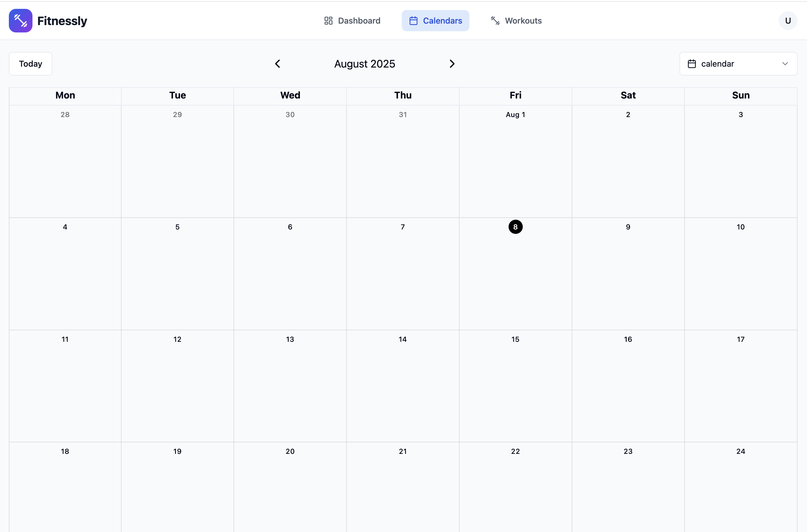The image size is (807, 532).
Task: Switch to the Dashboard section
Action: point(352,20)
